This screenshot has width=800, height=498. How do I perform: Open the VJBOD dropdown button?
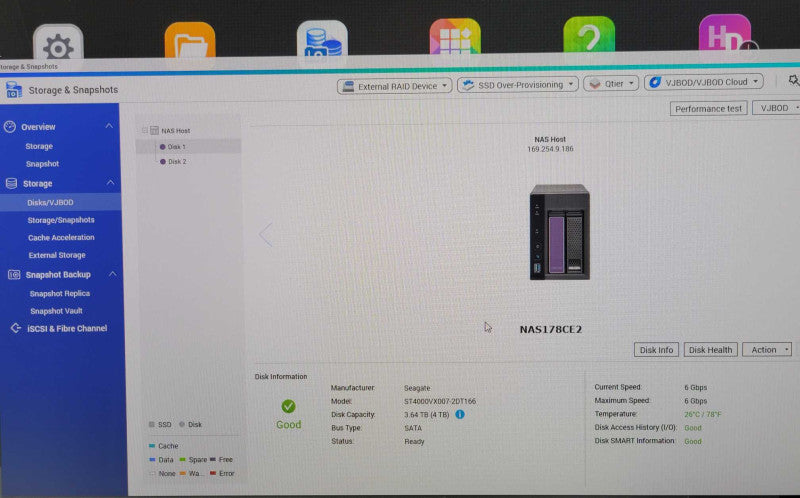(776, 108)
